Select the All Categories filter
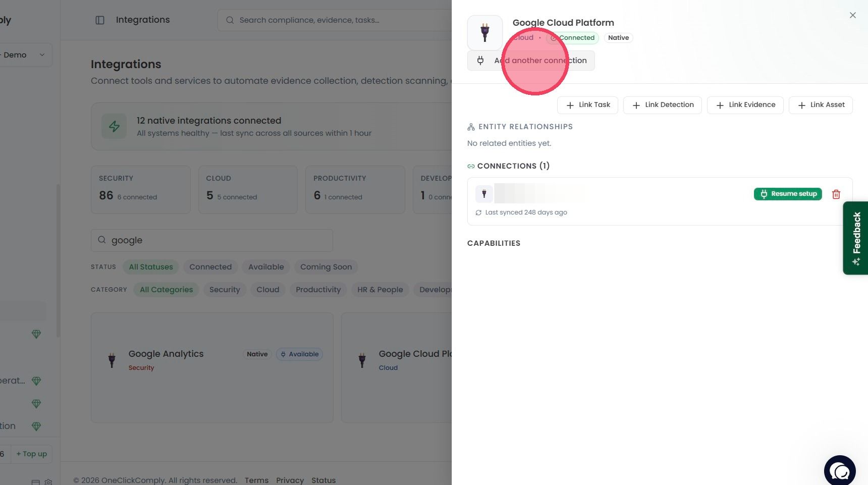Viewport: 868px width, 485px height. pos(166,290)
